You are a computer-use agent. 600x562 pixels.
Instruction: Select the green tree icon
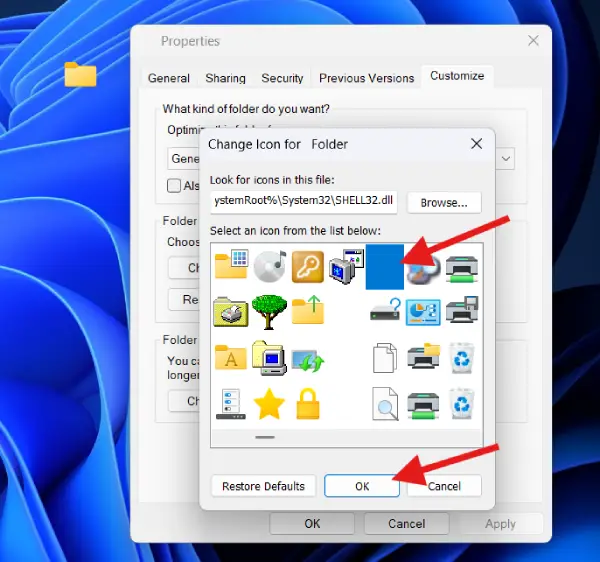[x=269, y=312]
